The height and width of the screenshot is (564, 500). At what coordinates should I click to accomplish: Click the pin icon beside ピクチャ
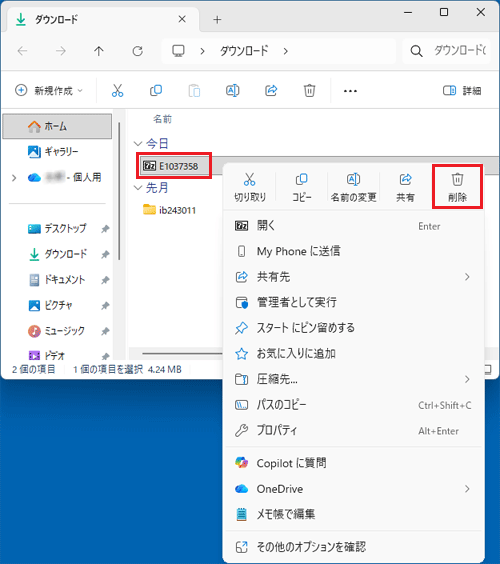105,306
